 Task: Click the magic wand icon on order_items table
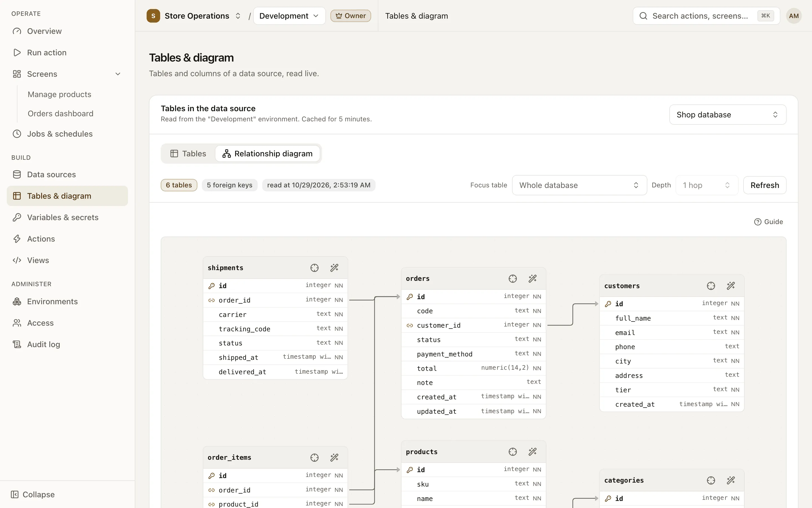pos(334,457)
